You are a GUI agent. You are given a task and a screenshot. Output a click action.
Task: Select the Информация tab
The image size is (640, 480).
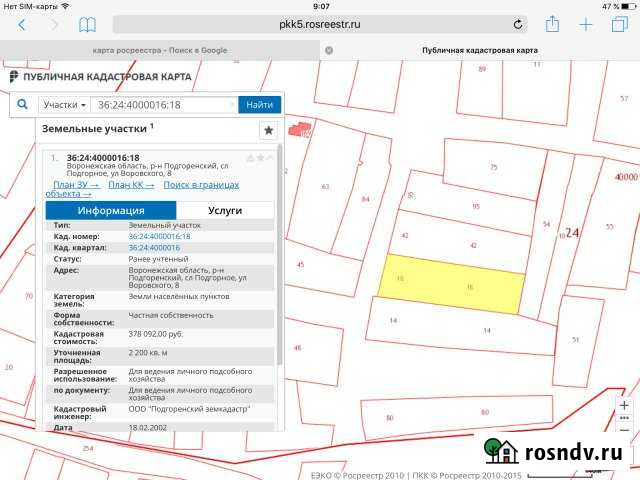[111, 211]
